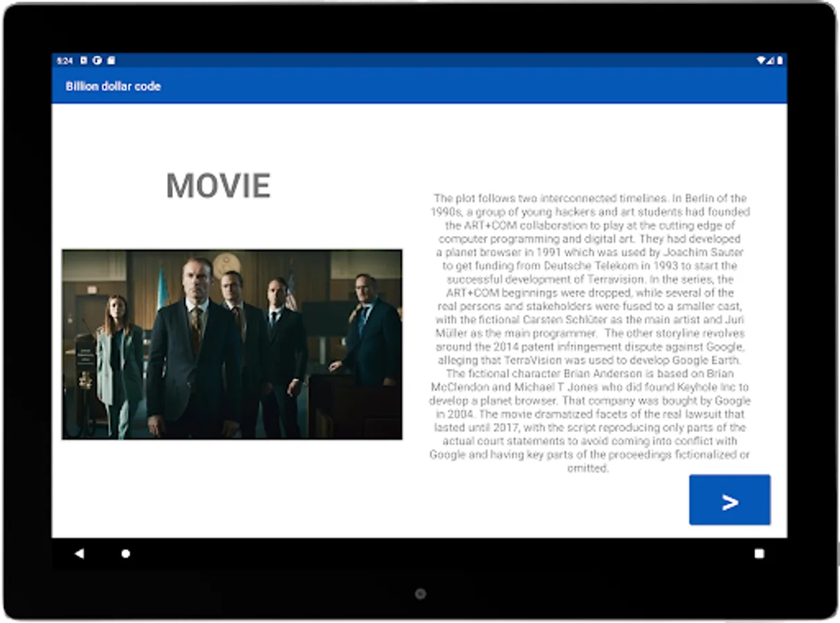Tap the plot description paragraph
The image size is (840, 623).
[x=590, y=334]
